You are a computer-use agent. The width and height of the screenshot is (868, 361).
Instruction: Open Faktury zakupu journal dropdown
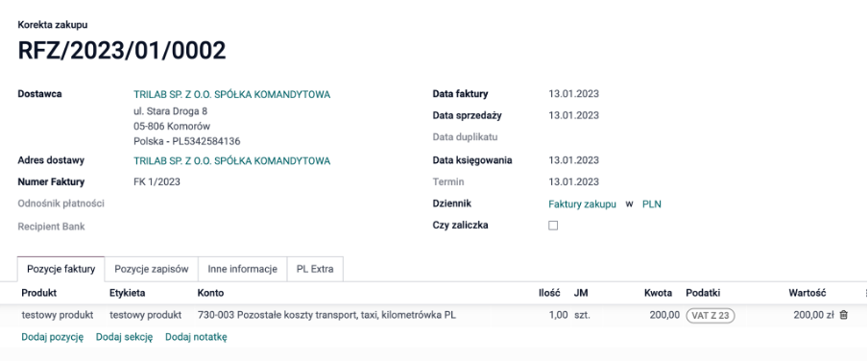(583, 205)
